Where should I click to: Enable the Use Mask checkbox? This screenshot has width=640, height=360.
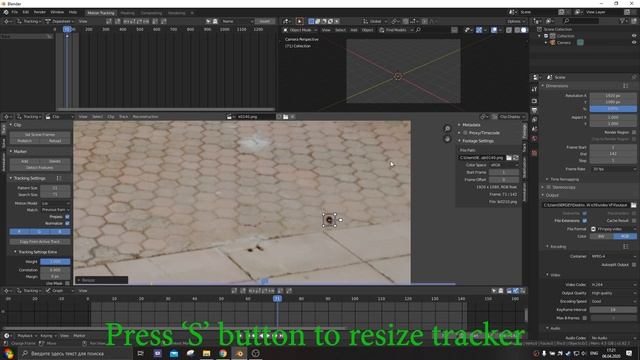67,283
